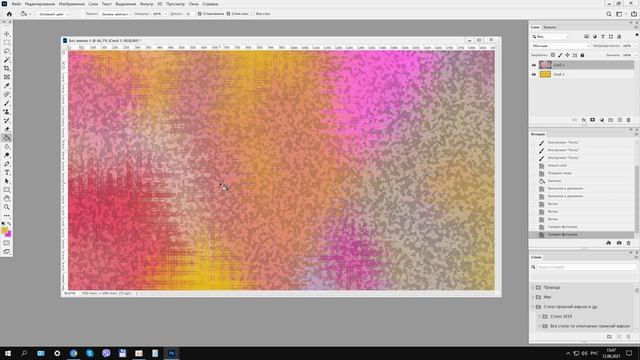
Task: Open the Справка menu
Action: point(210,4)
